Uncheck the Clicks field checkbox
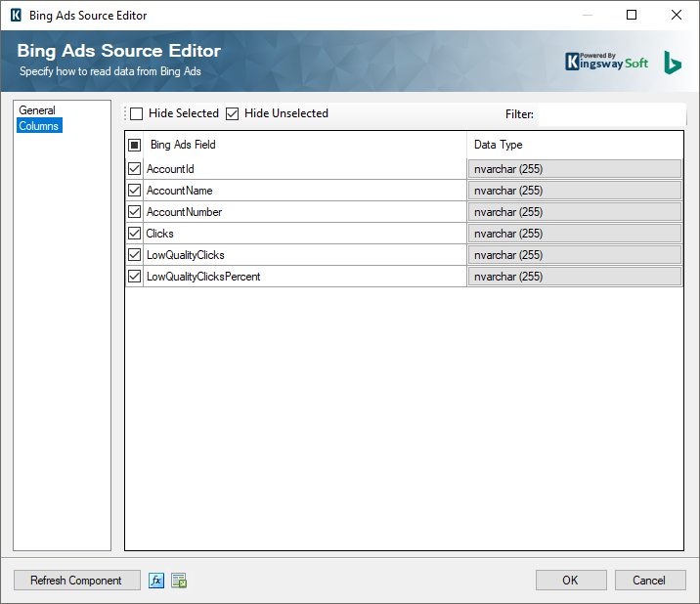 tap(134, 233)
